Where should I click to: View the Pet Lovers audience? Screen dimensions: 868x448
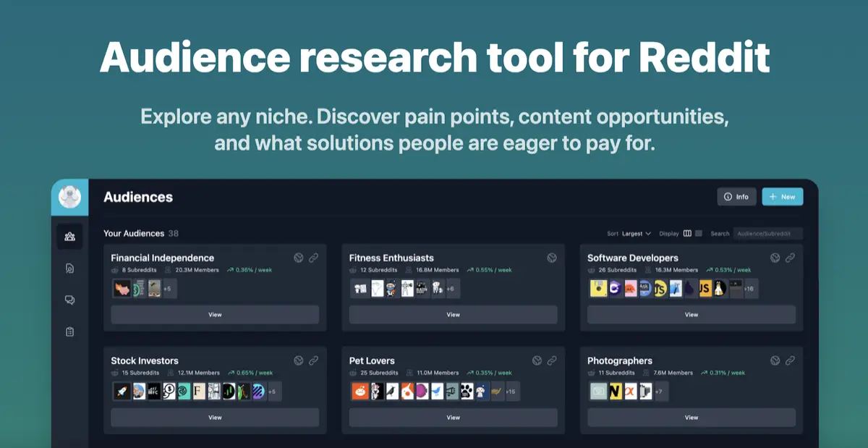(x=454, y=418)
